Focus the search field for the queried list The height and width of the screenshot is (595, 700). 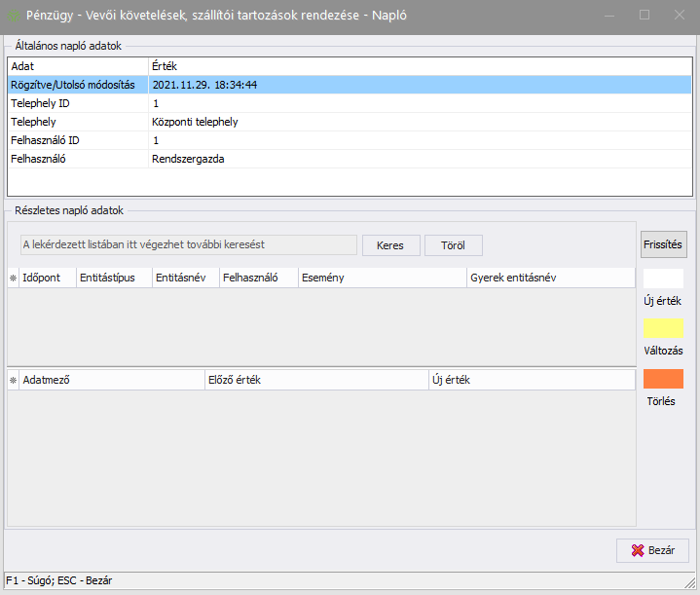187,244
